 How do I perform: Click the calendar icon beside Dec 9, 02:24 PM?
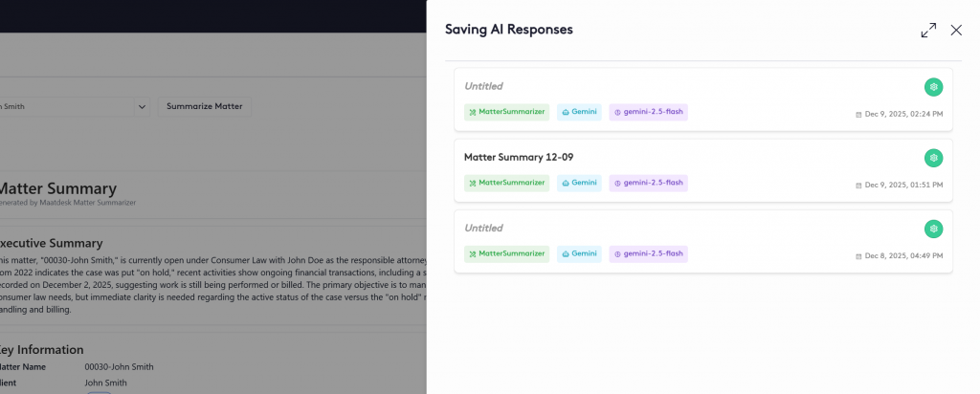click(x=858, y=115)
